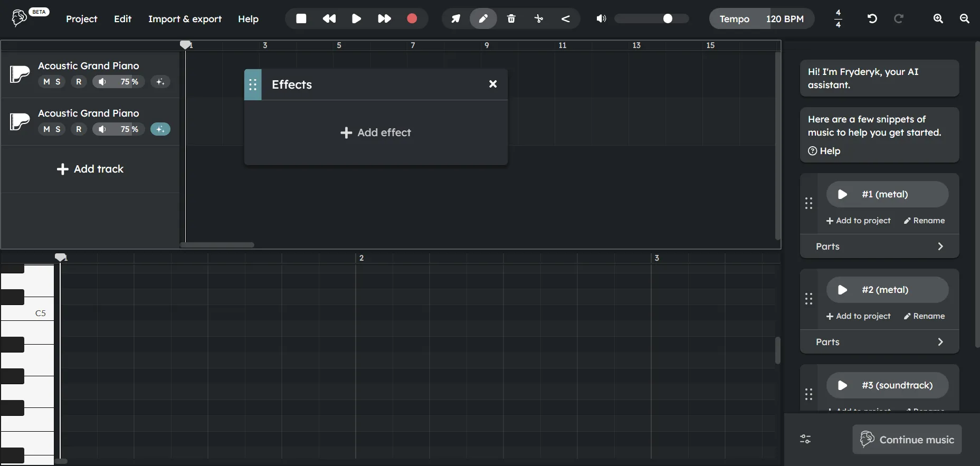The height and width of the screenshot is (466, 980).
Task: Arm recording on the first piano track
Action: (79, 82)
